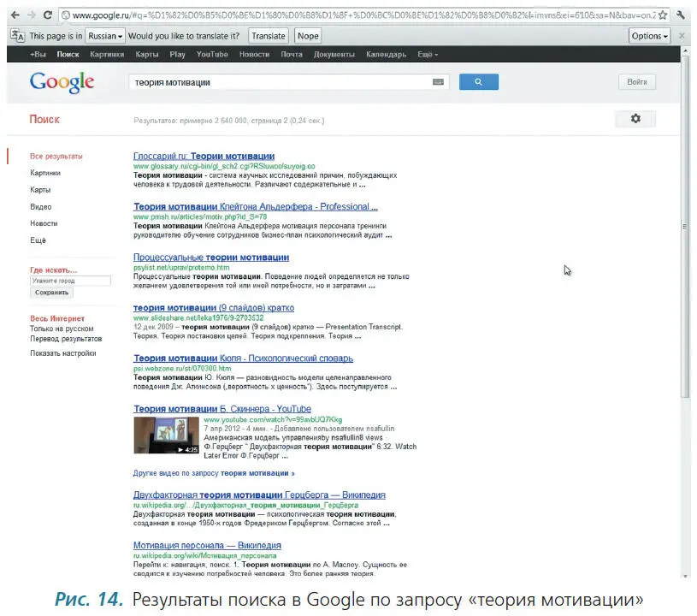
Task: Filter results by Карты in the sidebar
Action: click(x=40, y=189)
